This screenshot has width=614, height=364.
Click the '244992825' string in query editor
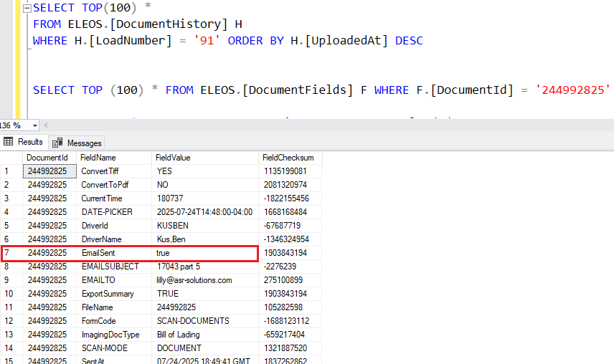572,90
